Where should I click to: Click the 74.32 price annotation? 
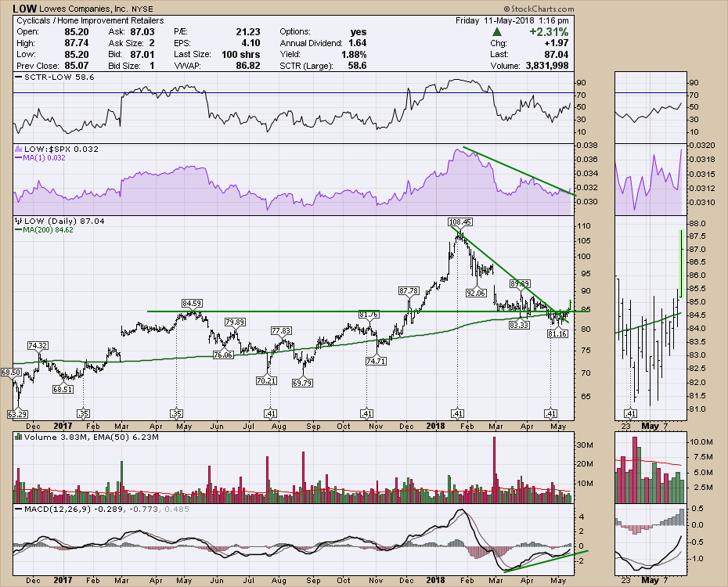coord(38,346)
